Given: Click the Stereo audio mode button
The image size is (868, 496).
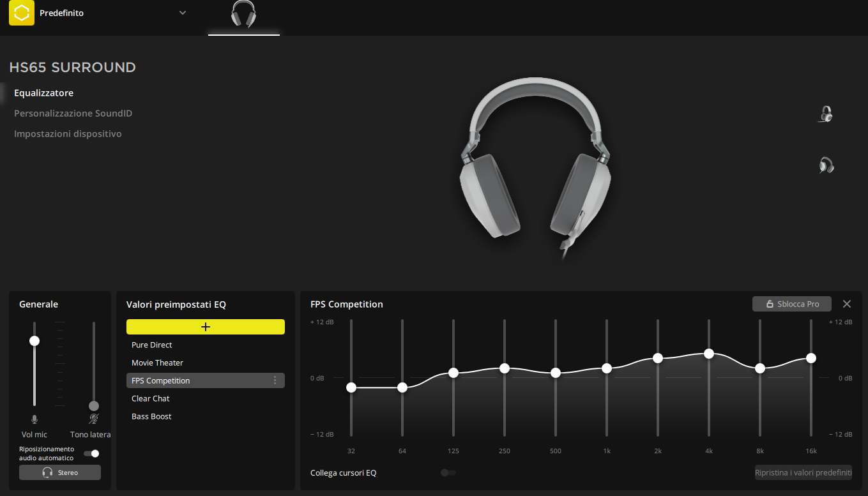Looking at the screenshot, I should click(60, 472).
